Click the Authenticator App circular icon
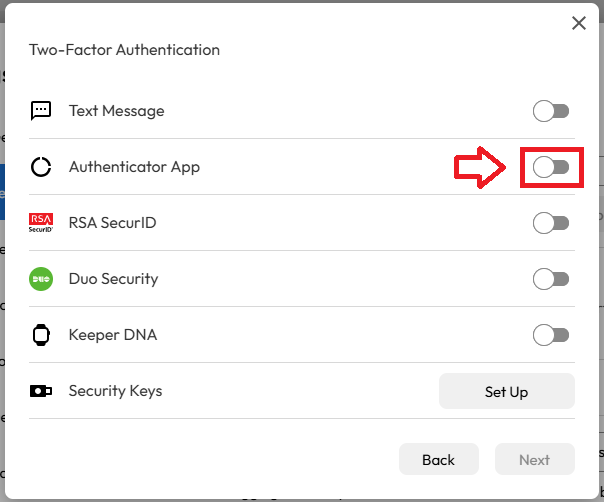The image size is (604, 502). [x=41, y=167]
